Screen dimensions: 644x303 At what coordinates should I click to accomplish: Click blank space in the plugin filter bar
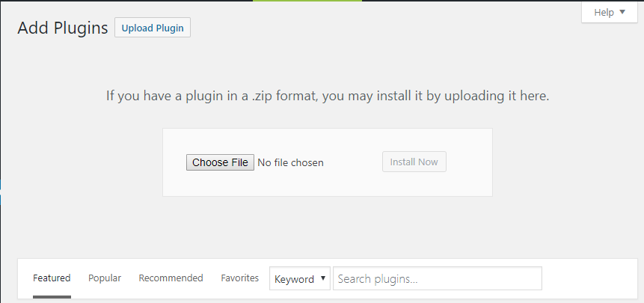(x=592, y=279)
